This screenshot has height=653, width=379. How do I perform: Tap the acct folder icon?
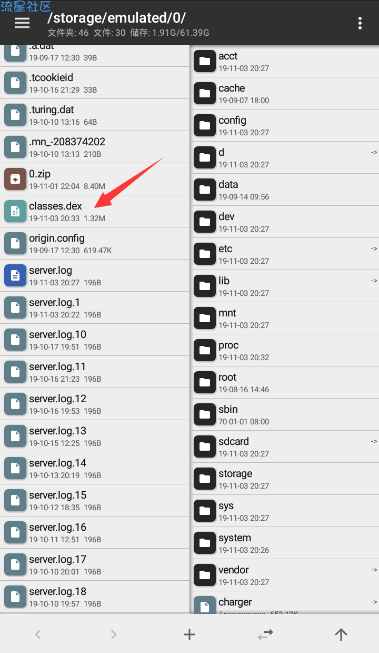click(204, 61)
